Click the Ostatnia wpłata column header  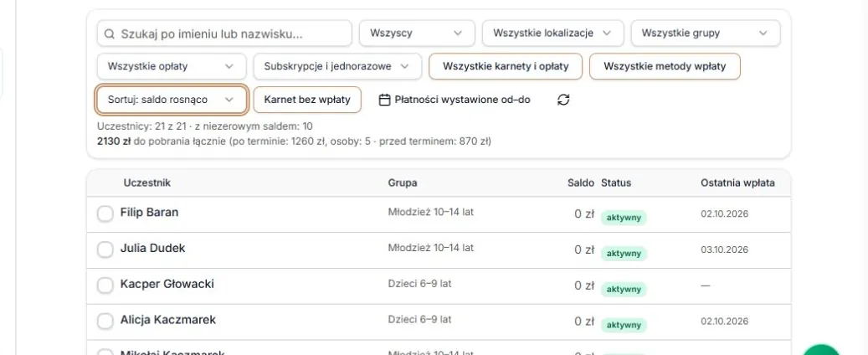(738, 183)
